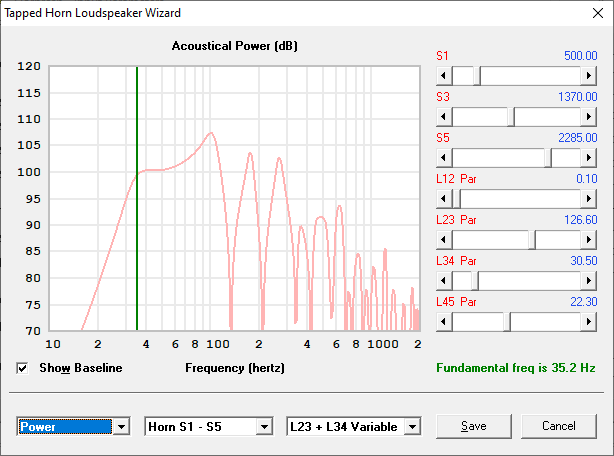Click the Cancel button
Viewport: 614px width, 456px height.
pyautogui.click(x=559, y=426)
